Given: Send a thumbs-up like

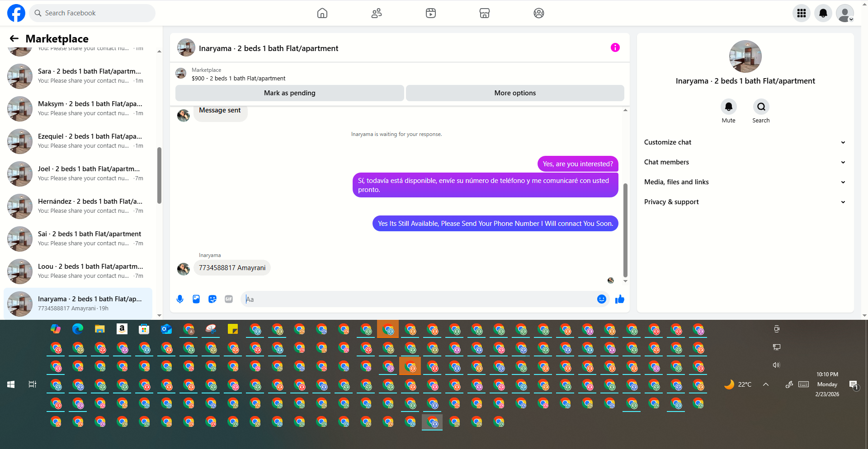Looking at the screenshot, I should (x=620, y=299).
